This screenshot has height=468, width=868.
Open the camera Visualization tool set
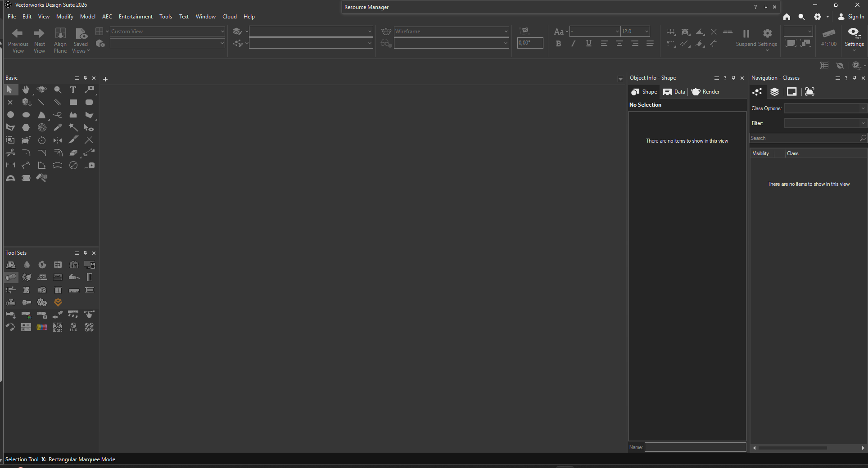click(x=42, y=290)
